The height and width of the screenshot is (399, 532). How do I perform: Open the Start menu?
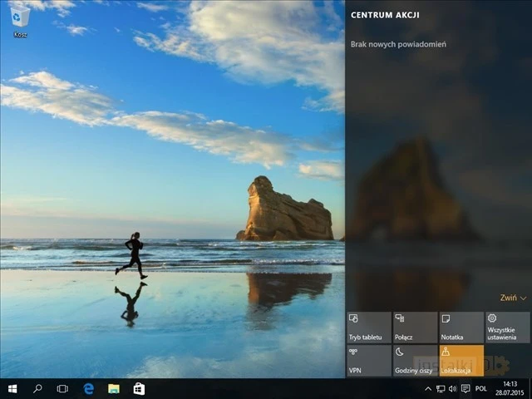[12, 388]
